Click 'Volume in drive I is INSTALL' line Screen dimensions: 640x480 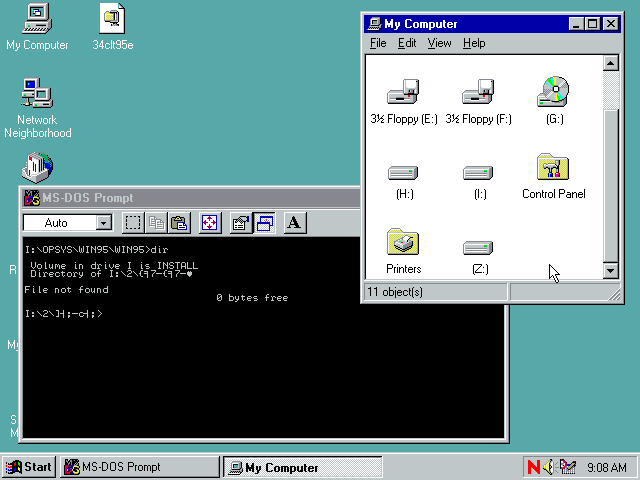tap(114, 266)
